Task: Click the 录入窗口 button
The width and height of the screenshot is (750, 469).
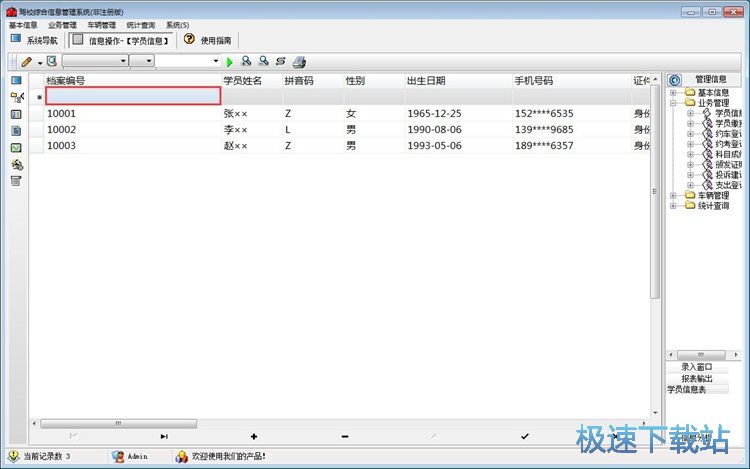Action: [697, 367]
